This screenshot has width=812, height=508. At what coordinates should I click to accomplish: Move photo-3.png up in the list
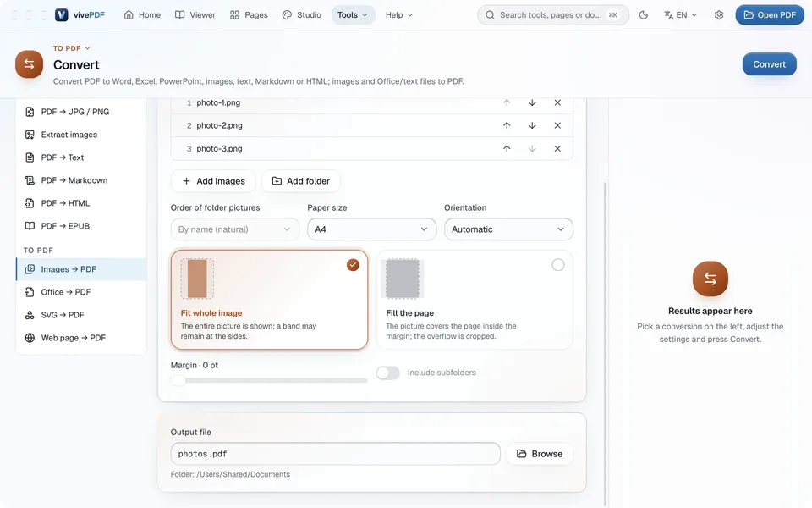(x=507, y=149)
